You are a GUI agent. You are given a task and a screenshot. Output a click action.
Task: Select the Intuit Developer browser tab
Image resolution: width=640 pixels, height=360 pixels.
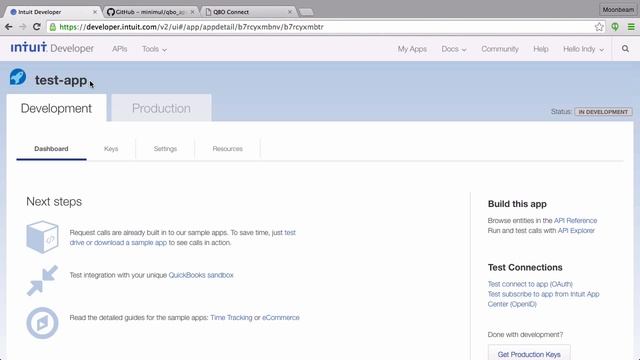[52, 12]
